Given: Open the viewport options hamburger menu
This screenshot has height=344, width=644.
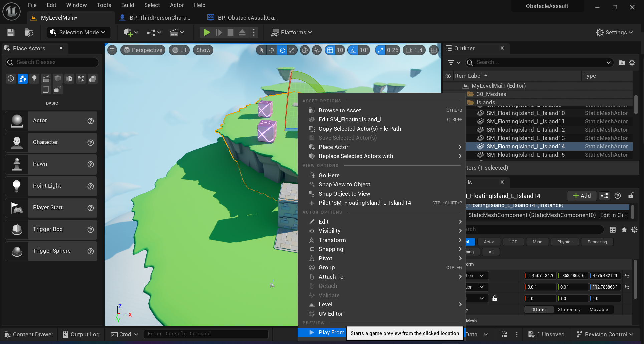Looking at the screenshot, I should point(112,50).
